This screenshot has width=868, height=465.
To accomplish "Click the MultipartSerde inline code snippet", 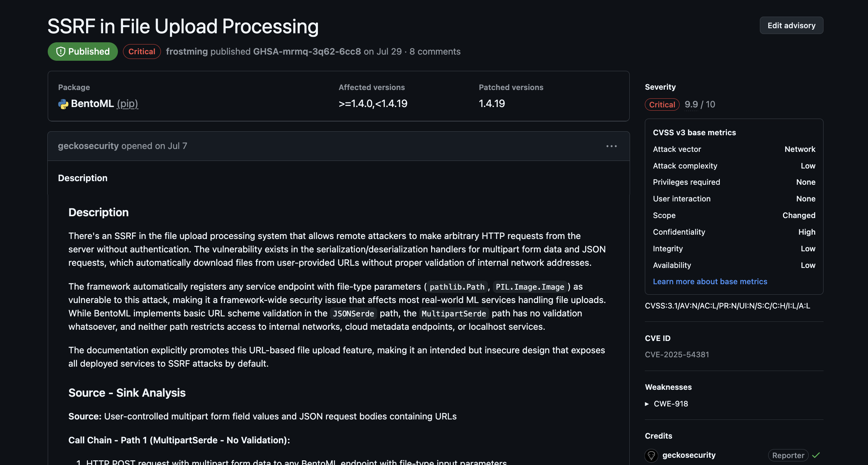I will click(454, 313).
